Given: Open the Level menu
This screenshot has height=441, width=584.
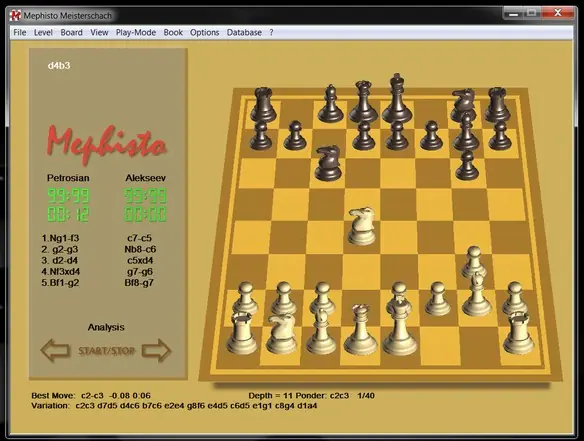Looking at the screenshot, I should [43, 32].
